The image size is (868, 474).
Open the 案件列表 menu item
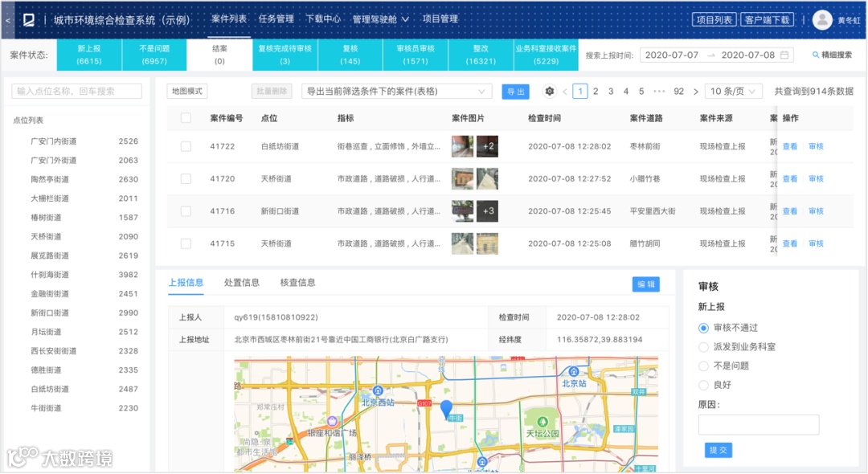229,19
